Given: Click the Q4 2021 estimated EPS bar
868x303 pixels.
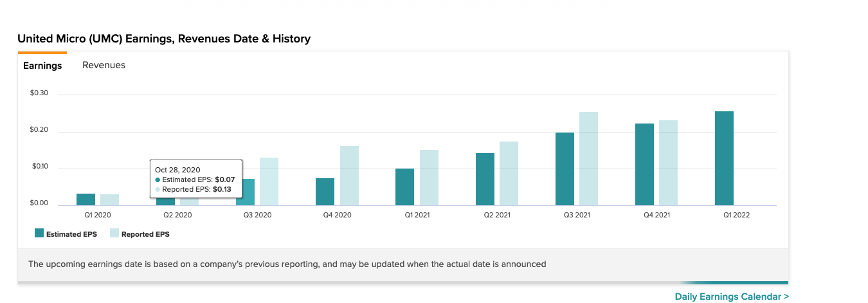Looking at the screenshot, I should (x=644, y=165).
